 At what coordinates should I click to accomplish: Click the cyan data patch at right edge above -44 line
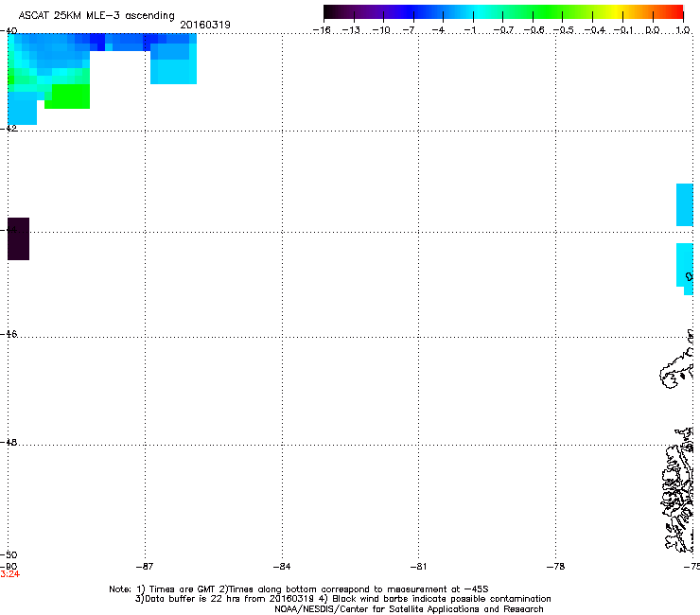click(x=685, y=205)
